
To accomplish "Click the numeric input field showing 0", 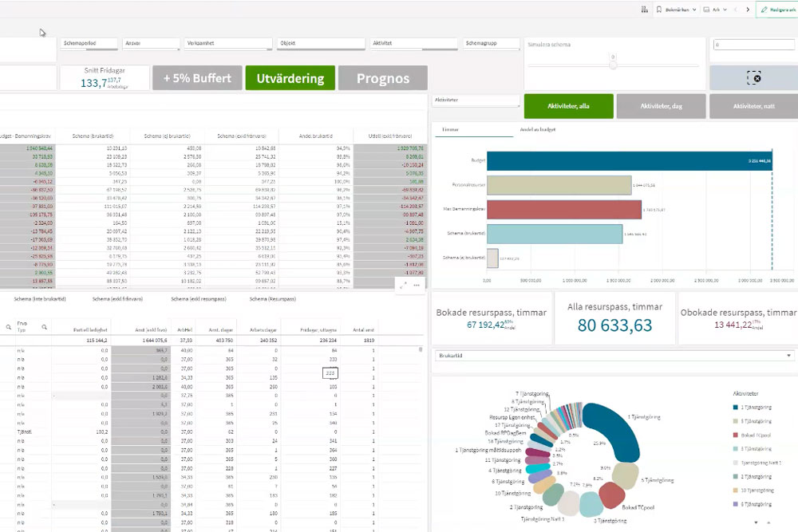I will 754,45.
